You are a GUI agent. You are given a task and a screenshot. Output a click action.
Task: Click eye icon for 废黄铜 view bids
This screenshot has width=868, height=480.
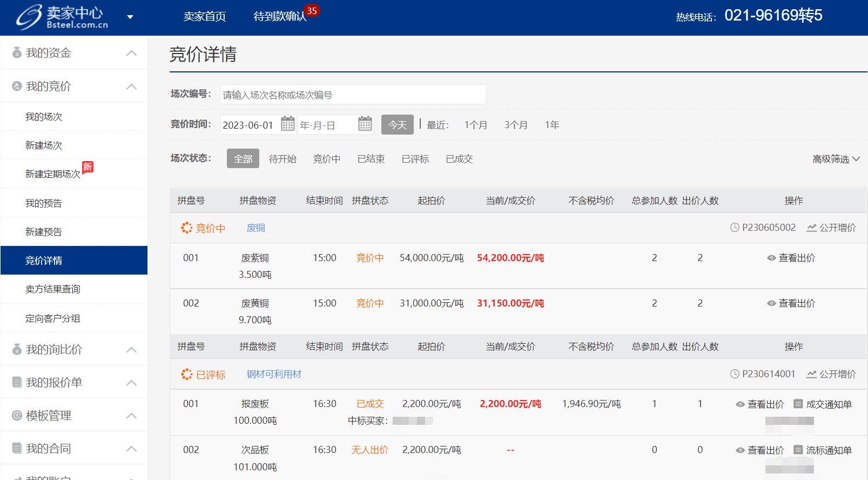pos(771,304)
